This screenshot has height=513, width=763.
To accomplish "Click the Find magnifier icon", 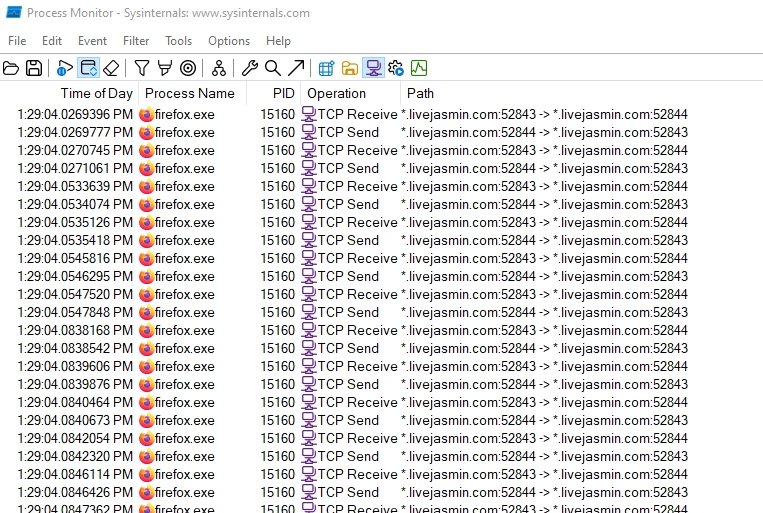I will (272, 68).
